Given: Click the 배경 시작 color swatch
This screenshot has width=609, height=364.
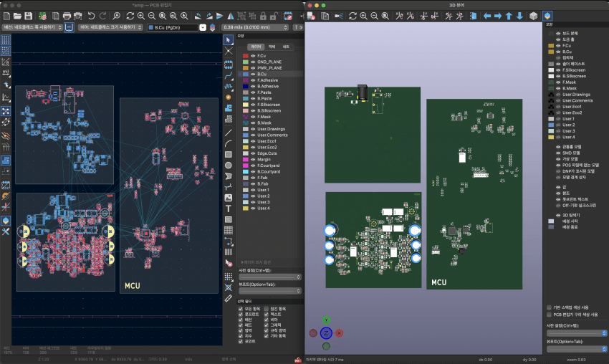Looking at the screenshot, I should [x=551, y=221].
